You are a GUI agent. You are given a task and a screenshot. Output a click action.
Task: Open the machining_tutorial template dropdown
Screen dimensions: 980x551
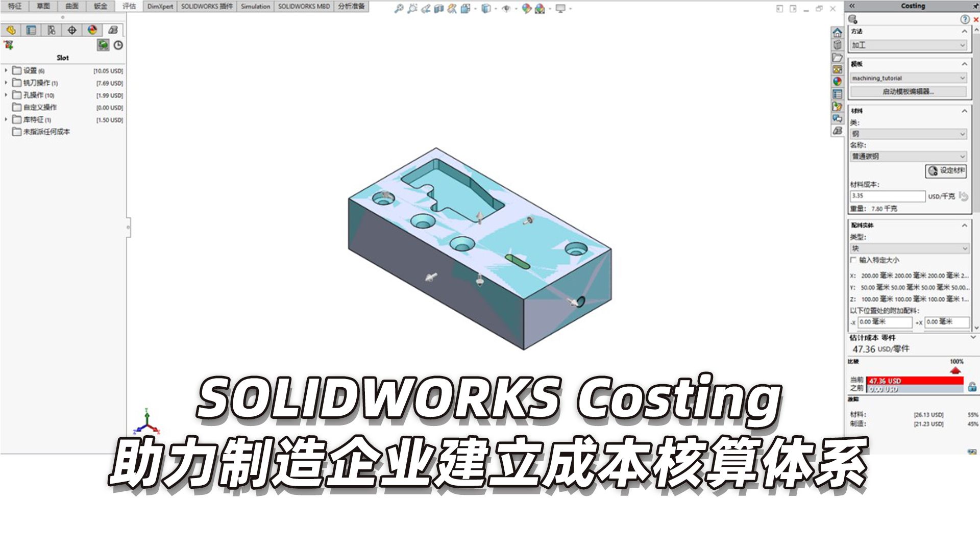pos(908,78)
